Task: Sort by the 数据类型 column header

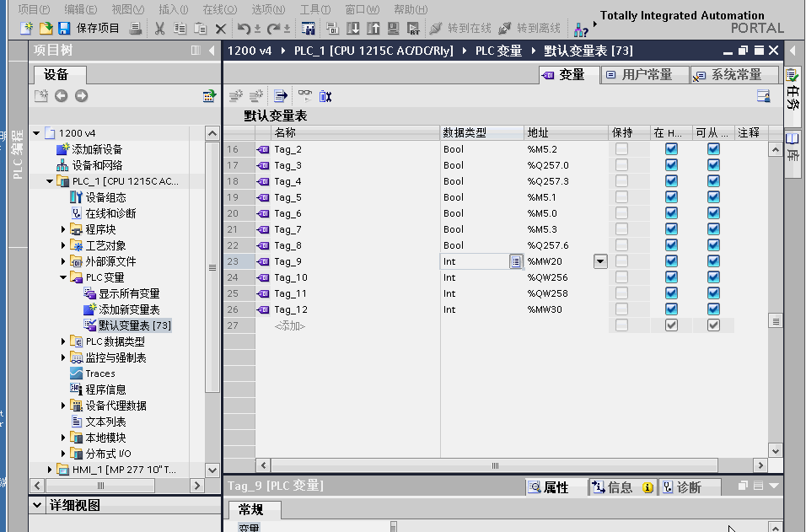Action: point(481,132)
